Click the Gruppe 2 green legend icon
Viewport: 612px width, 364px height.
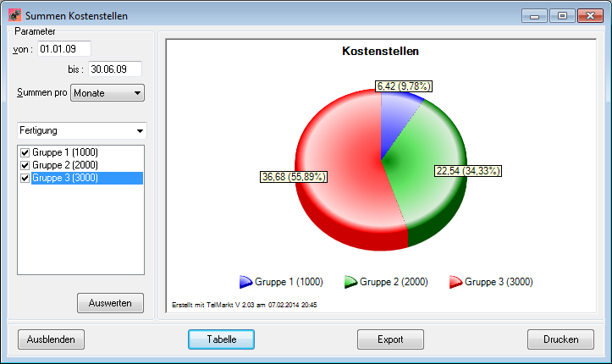pyautogui.click(x=350, y=282)
